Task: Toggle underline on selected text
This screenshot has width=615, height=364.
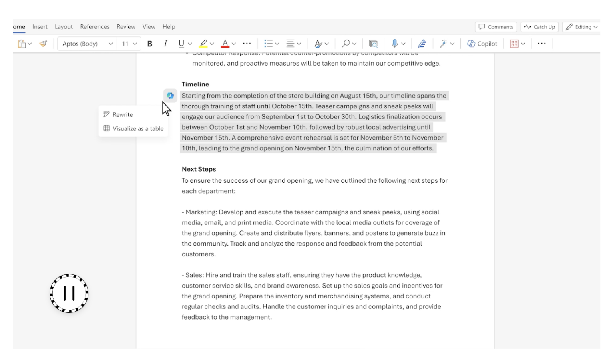Action: click(181, 43)
